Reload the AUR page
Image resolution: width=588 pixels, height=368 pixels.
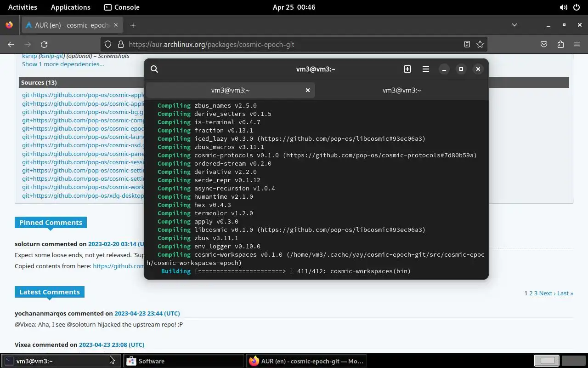point(44,44)
